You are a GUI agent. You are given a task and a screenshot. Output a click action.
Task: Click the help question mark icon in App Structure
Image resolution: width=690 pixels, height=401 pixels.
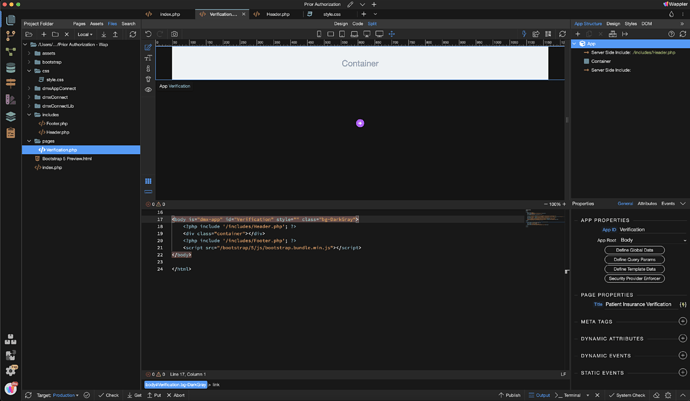point(671,34)
